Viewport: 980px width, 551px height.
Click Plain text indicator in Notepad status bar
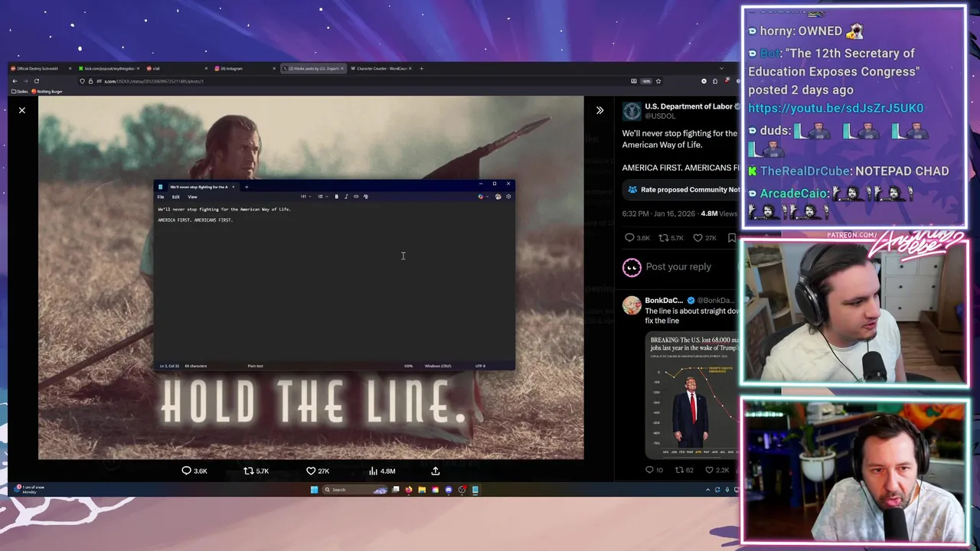[256, 366]
